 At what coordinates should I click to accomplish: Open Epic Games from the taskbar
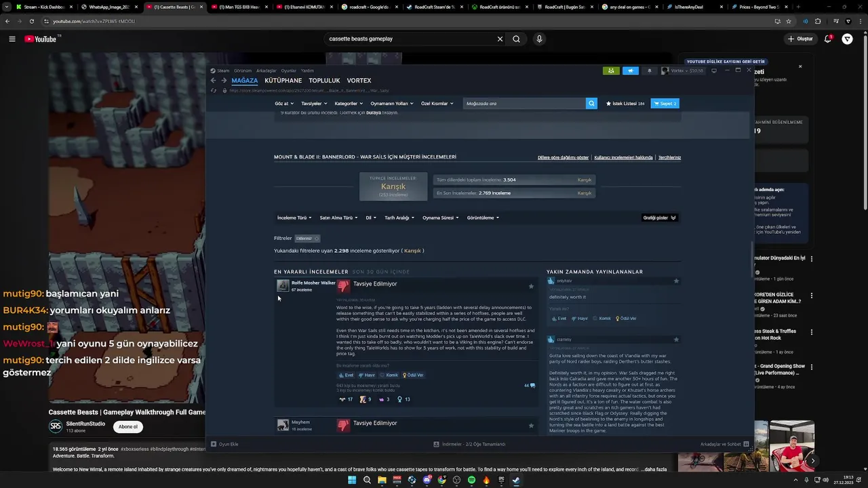(x=501, y=480)
